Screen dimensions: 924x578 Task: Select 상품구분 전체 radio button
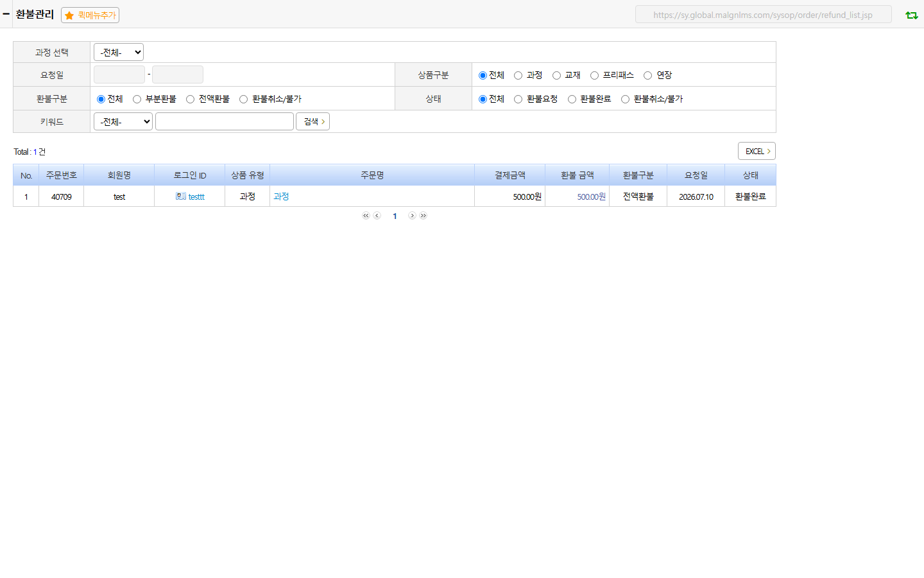pyautogui.click(x=483, y=75)
